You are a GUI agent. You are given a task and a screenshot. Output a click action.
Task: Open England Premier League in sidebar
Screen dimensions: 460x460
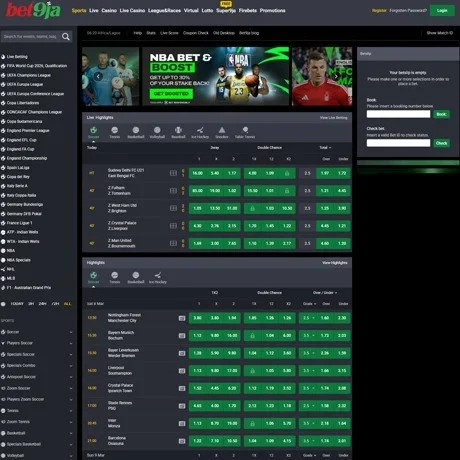coord(28,131)
